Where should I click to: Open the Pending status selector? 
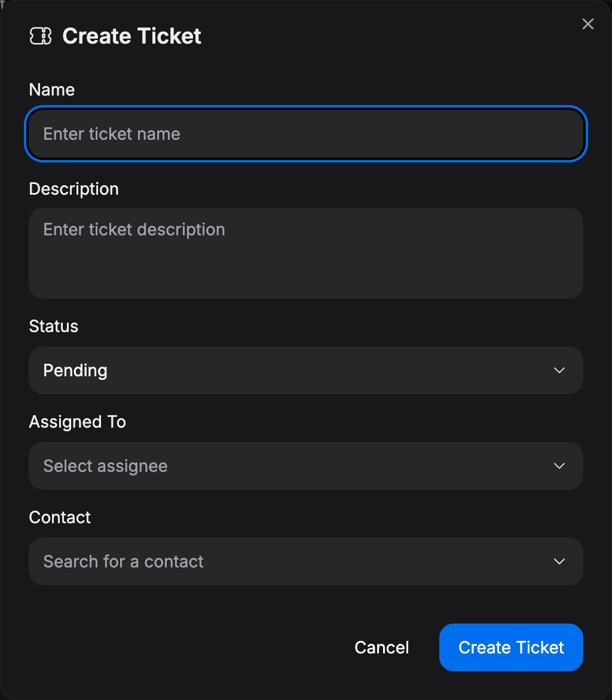pyautogui.click(x=306, y=370)
